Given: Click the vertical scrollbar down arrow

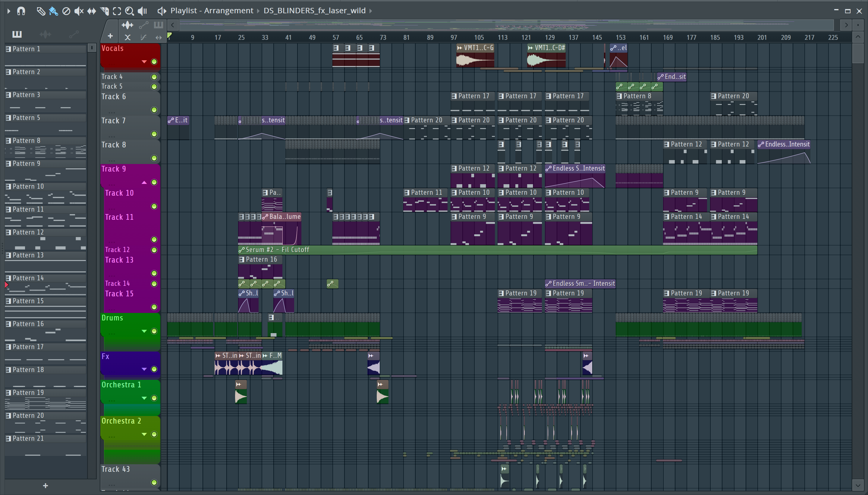Looking at the screenshot, I should click(858, 485).
